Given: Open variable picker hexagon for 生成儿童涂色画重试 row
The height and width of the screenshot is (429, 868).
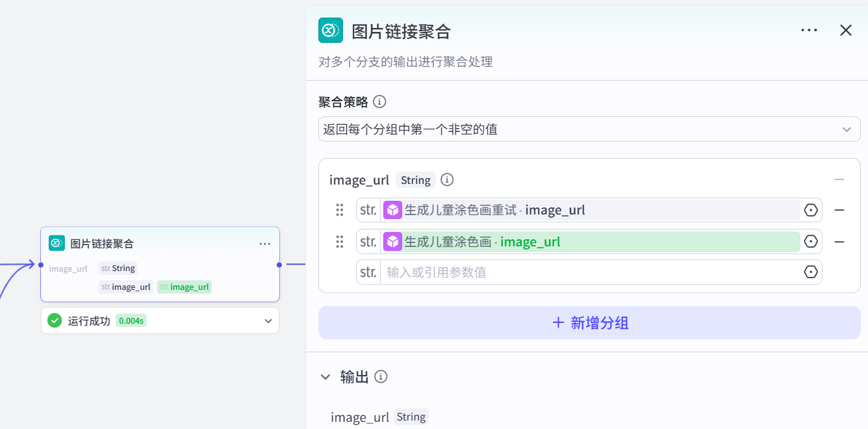Looking at the screenshot, I should pos(811,210).
